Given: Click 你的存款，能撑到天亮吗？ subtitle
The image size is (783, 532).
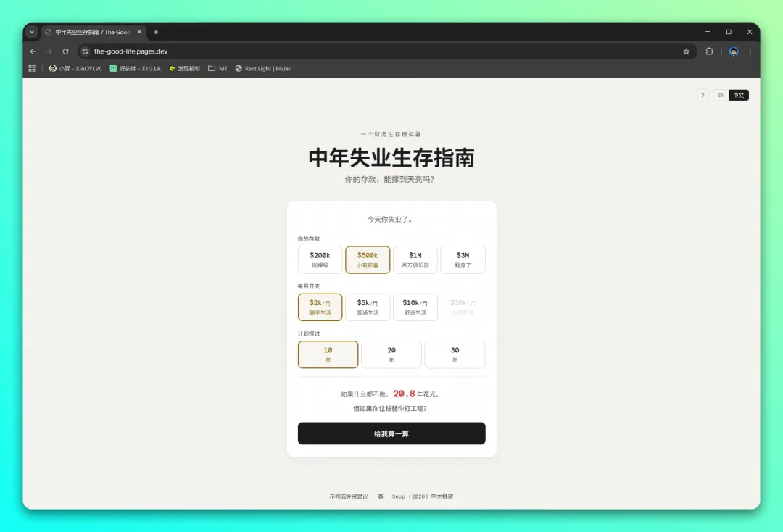Looking at the screenshot, I should point(389,179).
